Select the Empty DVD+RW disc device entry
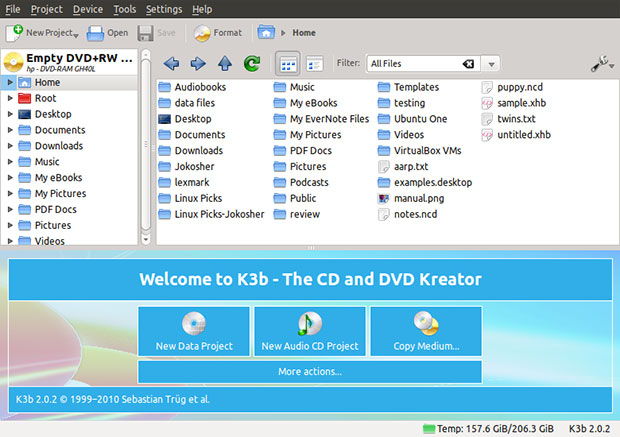Image resolution: width=620 pixels, height=437 pixels. coord(70,62)
